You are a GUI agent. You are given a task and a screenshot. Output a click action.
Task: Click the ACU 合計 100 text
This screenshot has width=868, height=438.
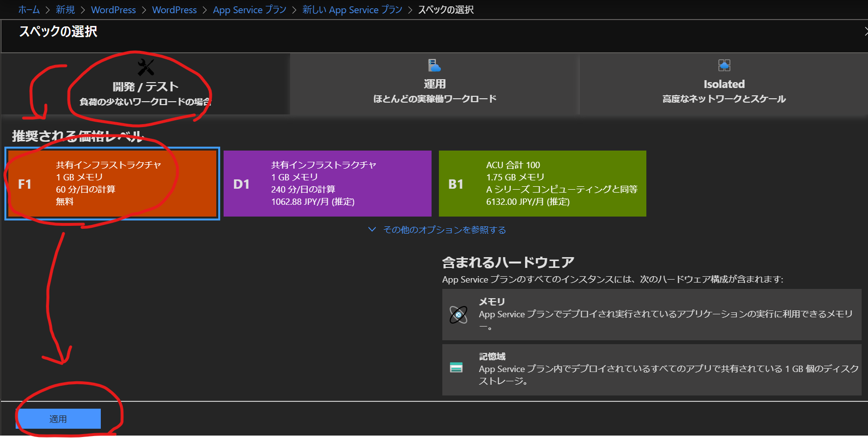(513, 165)
